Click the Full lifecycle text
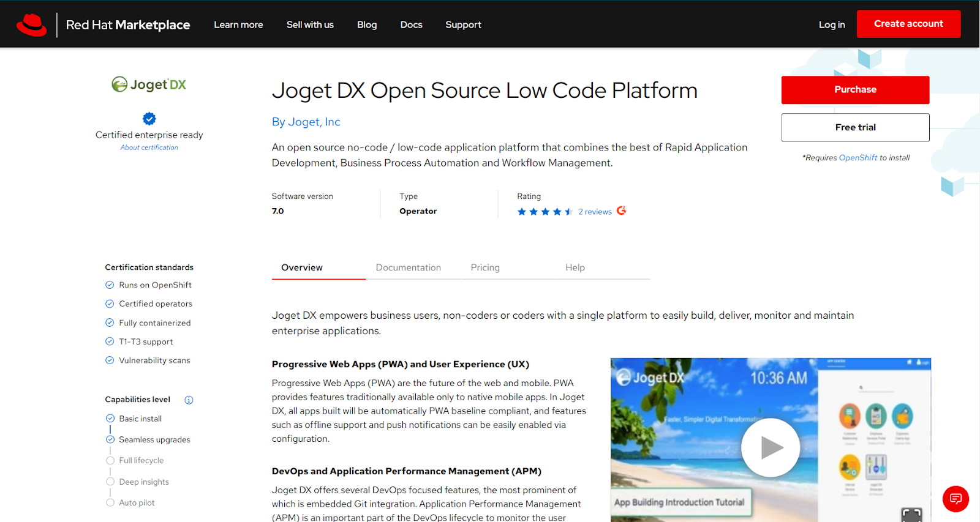980x522 pixels. pyautogui.click(x=141, y=461)
